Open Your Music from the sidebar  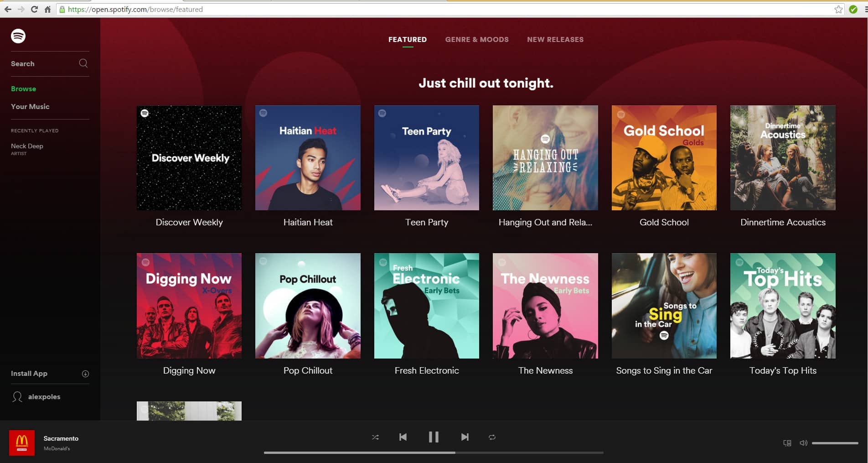tap(30, 106)
